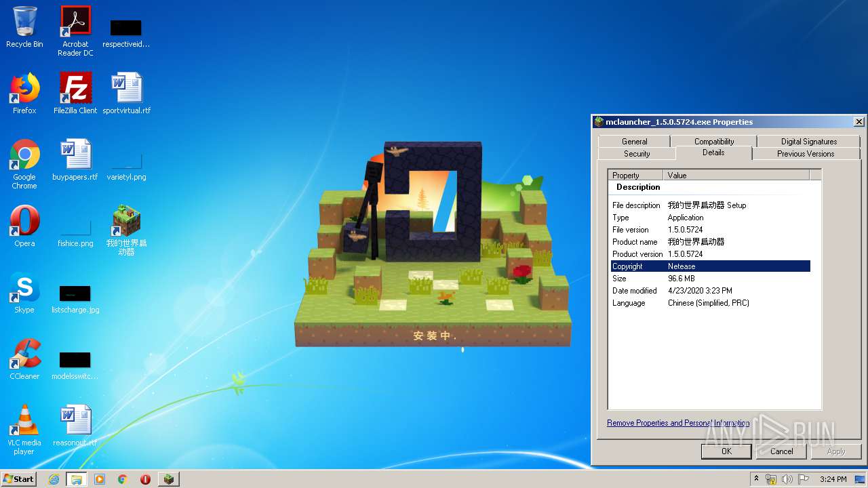Select the fishice.png file icon

75,233
